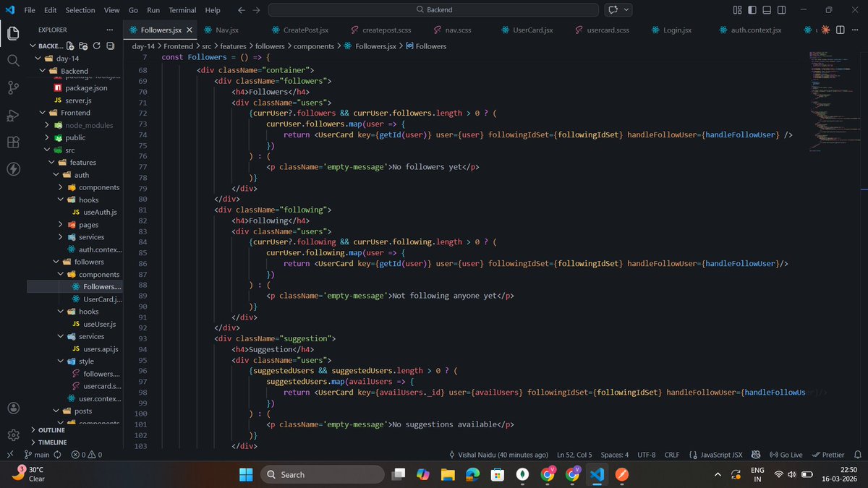Open Copilot status icon in status bar

coord(755,455)
